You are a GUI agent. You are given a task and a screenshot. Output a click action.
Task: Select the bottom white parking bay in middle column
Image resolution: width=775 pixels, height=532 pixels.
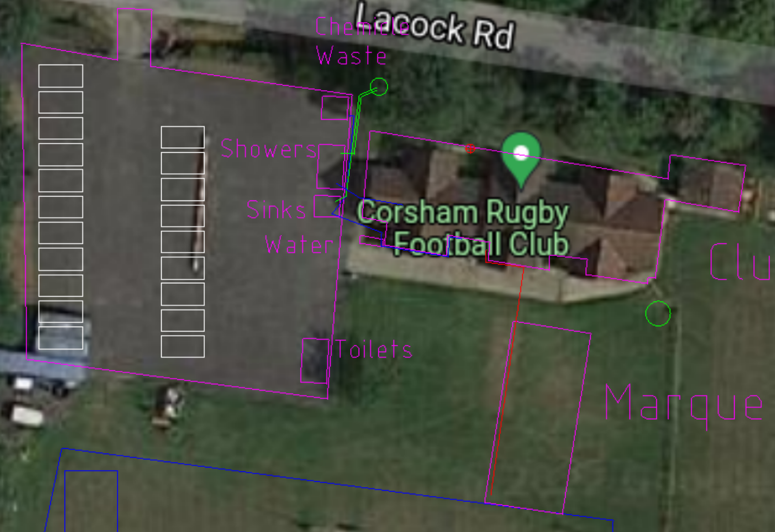pos(183,346)
